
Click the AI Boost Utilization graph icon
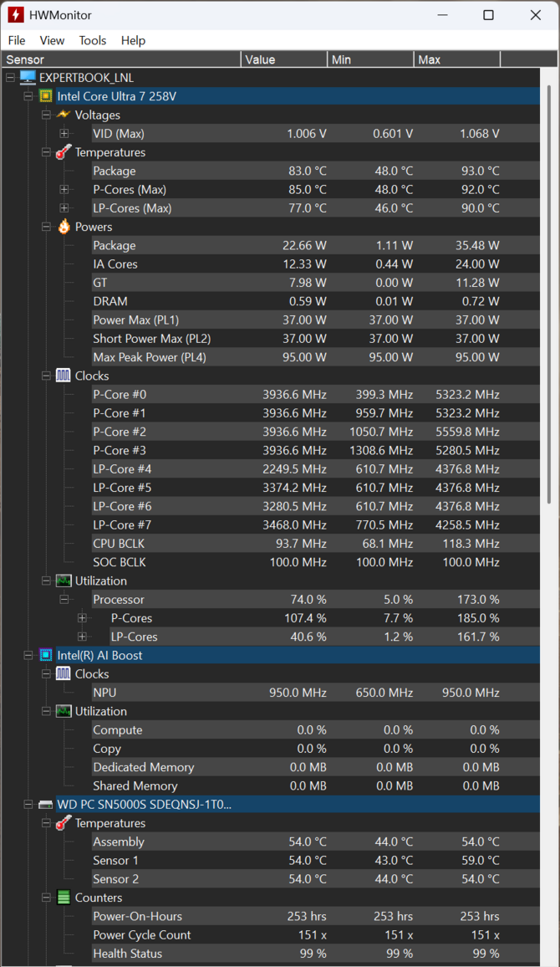(64, 711)
